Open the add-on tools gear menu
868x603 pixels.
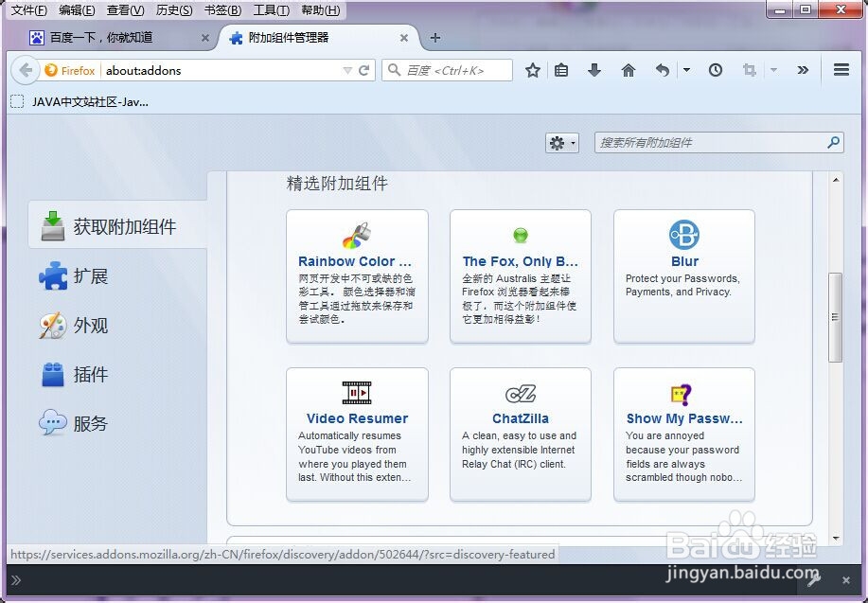click(x=562, y=143)
